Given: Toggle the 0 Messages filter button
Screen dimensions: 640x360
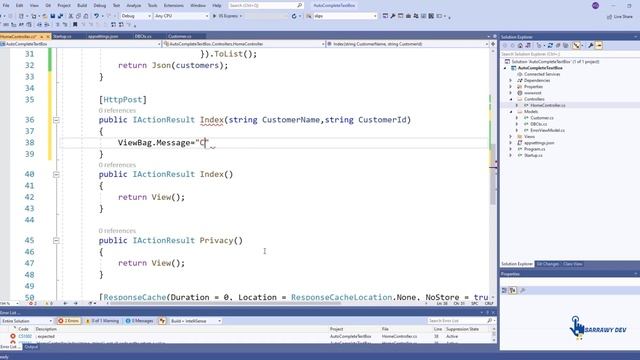Looking at the screenshot, I should pos(139,321).
